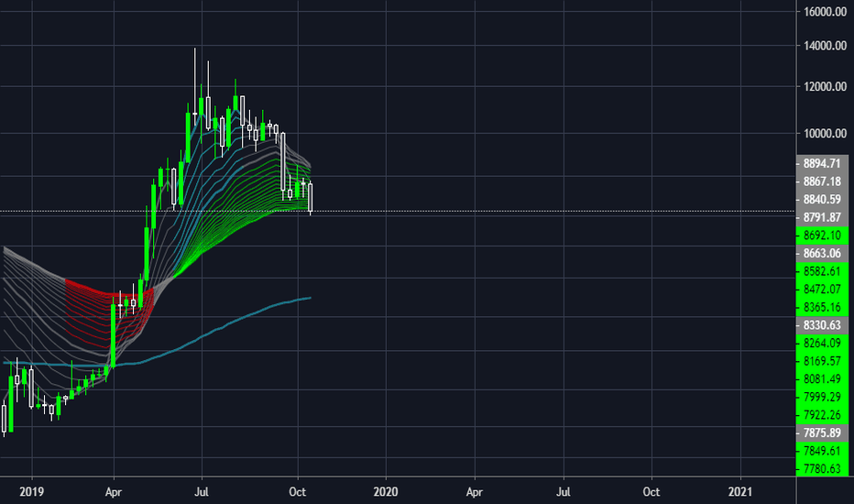Click the 2020 time axis label
The image size is (854, 504).
(386, 492)
